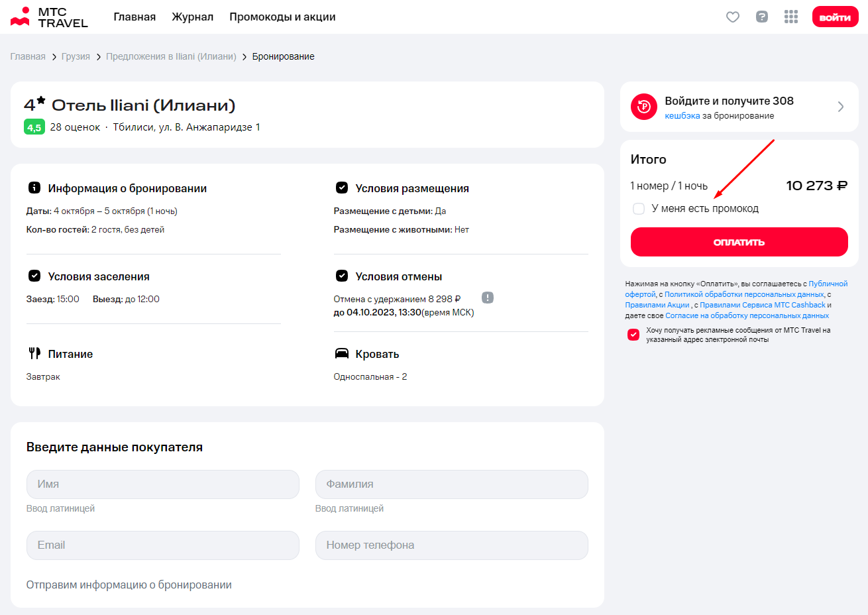Click the MTC Travel logo
The image size is (868, 615).
coord(50,17)
